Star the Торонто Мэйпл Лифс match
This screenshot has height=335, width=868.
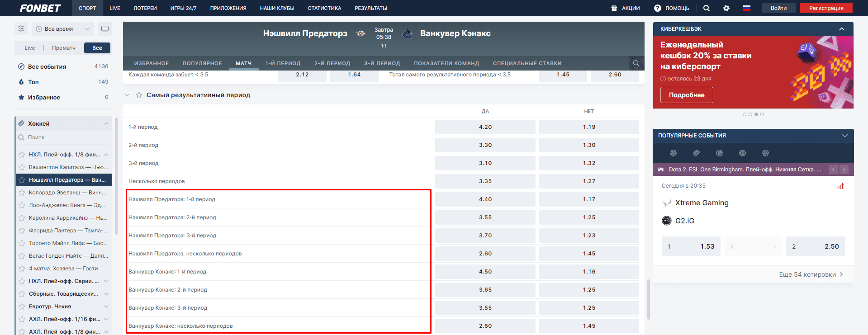point(22,243)
